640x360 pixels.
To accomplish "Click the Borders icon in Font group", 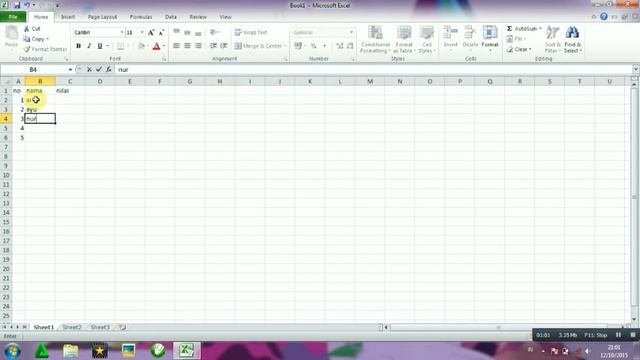I will click(x=120, y=46).
